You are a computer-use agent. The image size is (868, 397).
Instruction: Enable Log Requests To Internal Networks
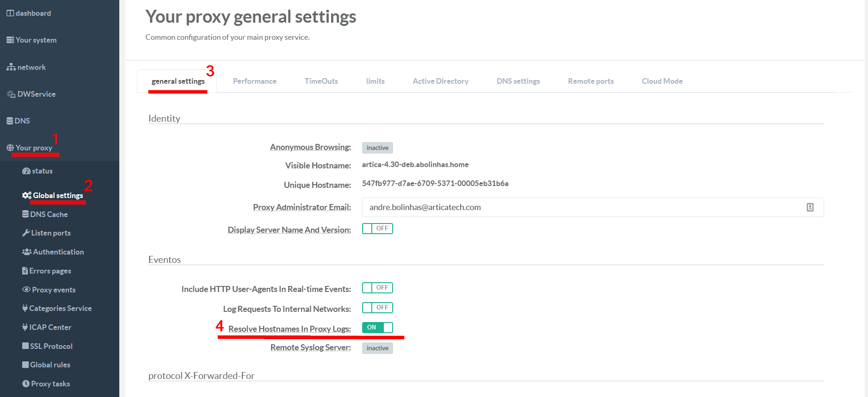(x=377, y=308)
